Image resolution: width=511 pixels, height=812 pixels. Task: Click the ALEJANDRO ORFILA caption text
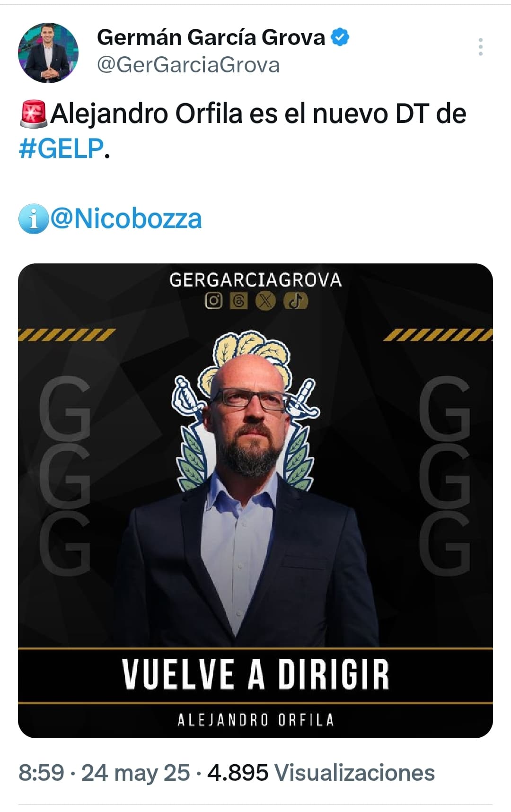pyautogui.click(x=255, y=720)
